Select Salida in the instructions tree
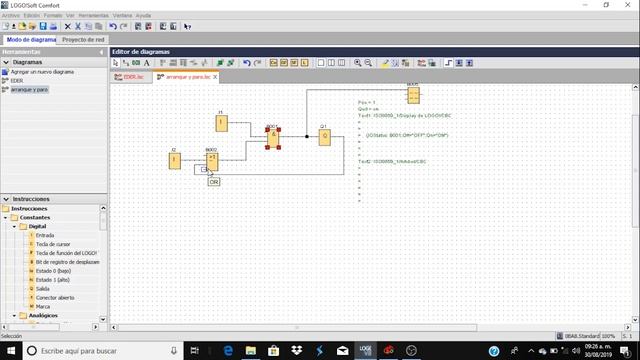The image size is (640, 360). [42, 289]
